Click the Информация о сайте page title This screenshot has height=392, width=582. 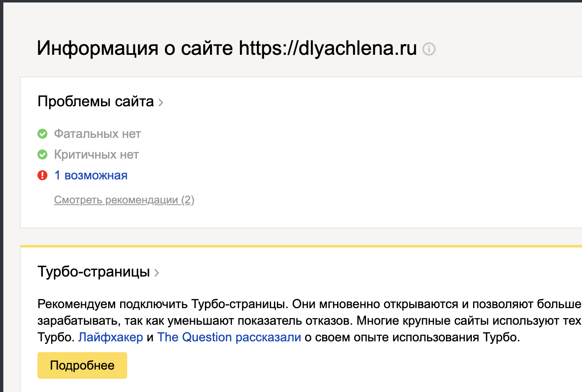[135, 48]
